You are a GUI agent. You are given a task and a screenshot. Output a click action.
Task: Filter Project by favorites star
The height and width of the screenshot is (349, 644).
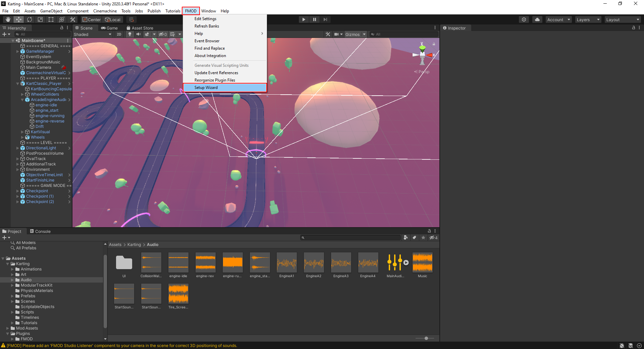click(423, 238)
